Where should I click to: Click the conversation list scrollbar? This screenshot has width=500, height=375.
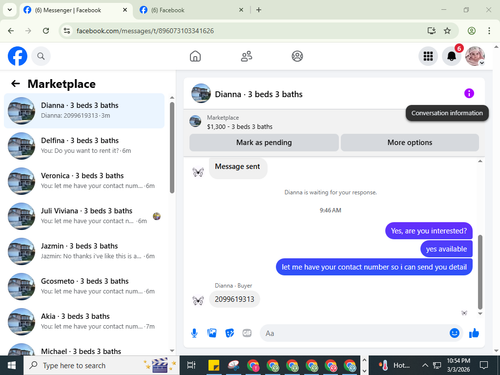coord(172,147)
